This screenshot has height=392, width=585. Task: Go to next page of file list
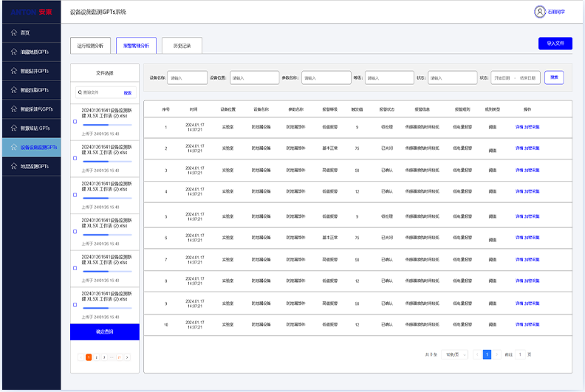127,357
